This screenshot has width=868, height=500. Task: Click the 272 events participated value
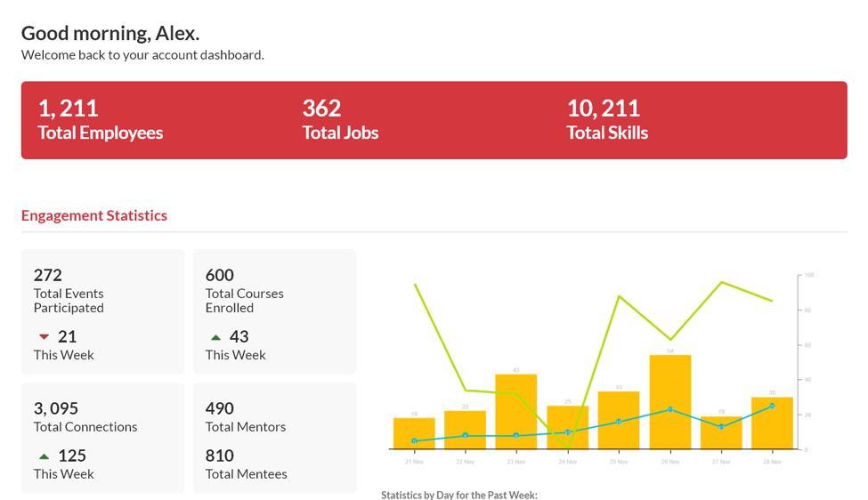(x=47, y=275)
